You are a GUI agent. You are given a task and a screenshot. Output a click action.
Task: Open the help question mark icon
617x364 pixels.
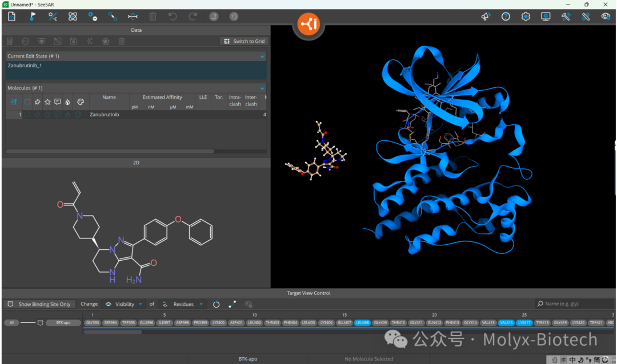506,17
